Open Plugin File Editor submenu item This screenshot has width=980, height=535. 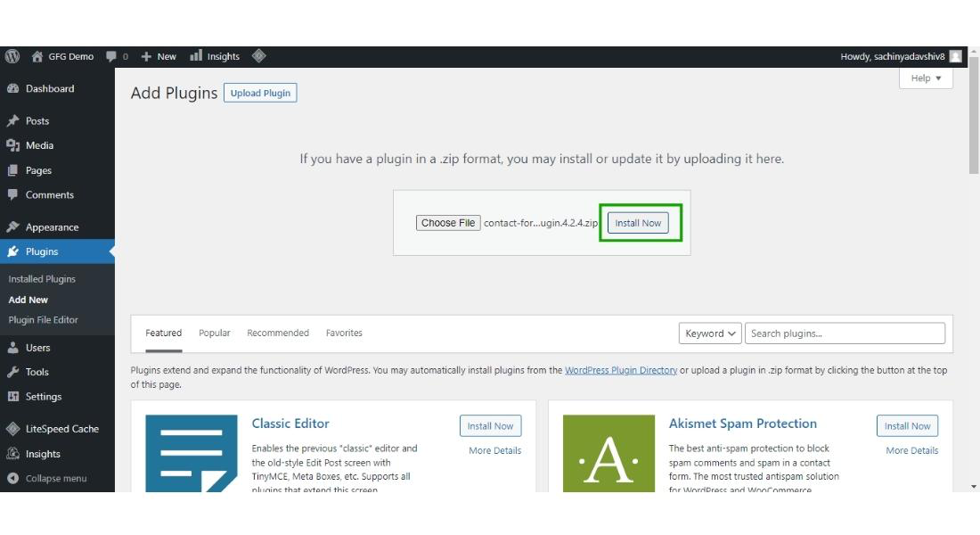point(43,320)
